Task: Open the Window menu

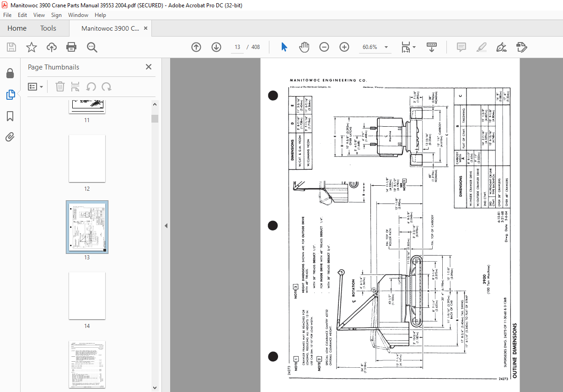Action: click(x=78, y=15)
